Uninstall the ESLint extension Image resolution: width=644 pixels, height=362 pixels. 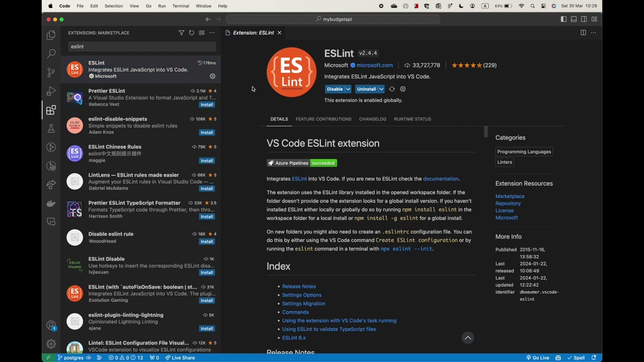point(366,89)
